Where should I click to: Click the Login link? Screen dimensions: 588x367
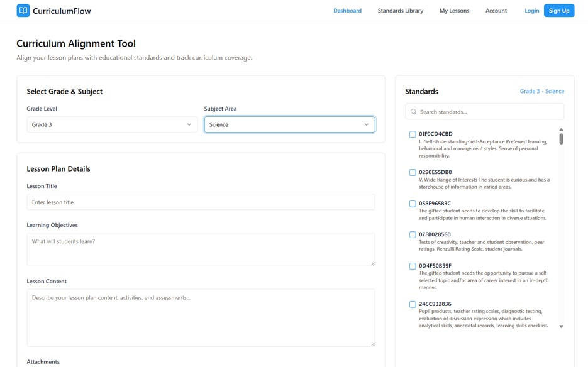[x=531, y=11]
